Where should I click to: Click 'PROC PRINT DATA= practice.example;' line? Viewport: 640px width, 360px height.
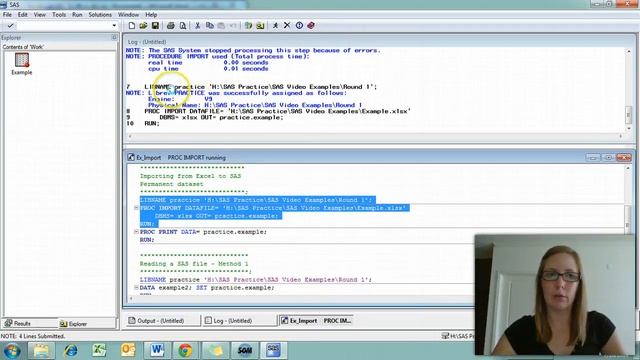coord(203,232)
